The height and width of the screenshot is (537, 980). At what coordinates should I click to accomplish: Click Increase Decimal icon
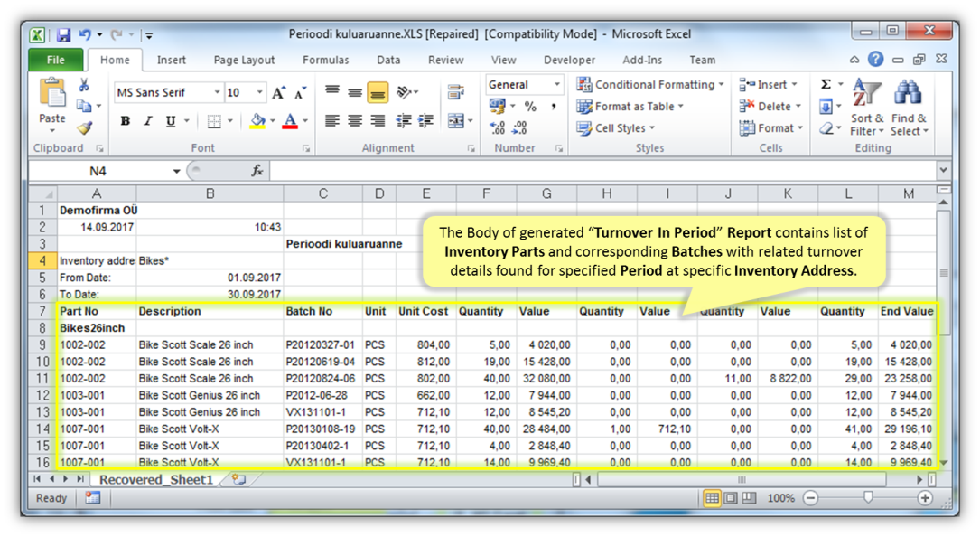(x=498, y=127)
